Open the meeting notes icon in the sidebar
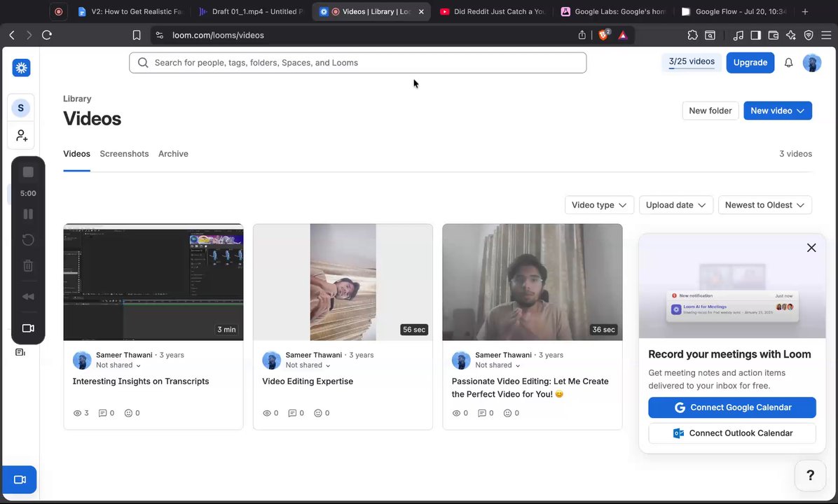Image resolution: width=838 pixels, height=504 pixels. tap(20, 352)
